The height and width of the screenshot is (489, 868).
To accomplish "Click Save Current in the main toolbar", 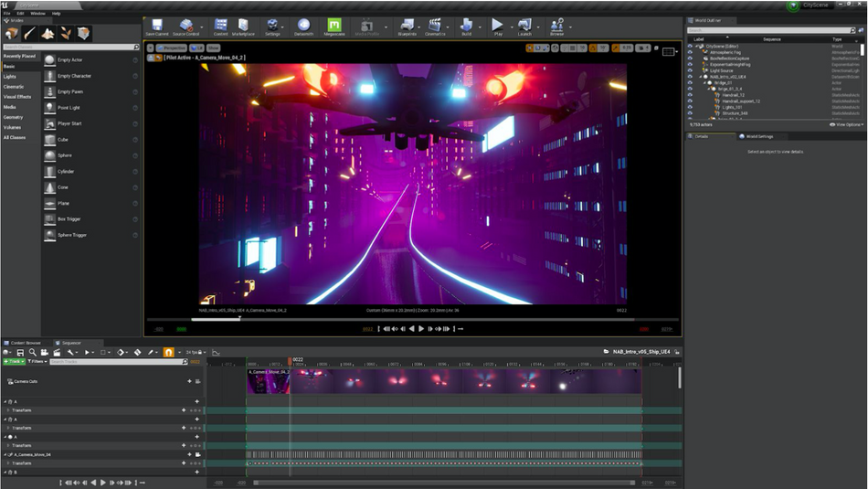I will (157, 27).
